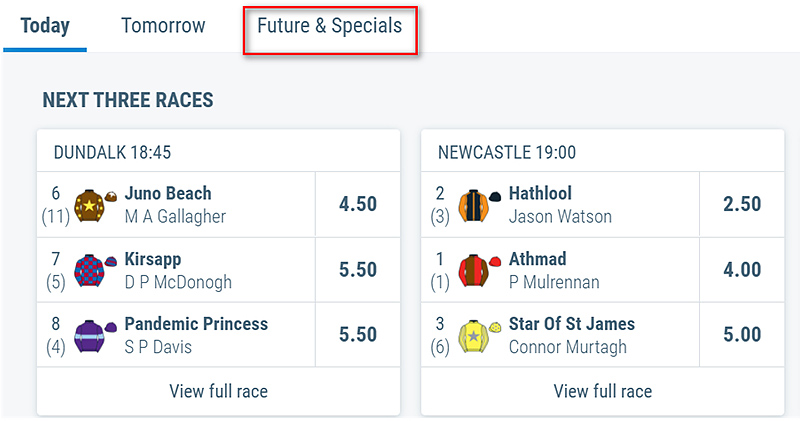Viewport: 800px width, 421px height.
Task: Select Star Of St James at 5.00
Action: (741, 336)
